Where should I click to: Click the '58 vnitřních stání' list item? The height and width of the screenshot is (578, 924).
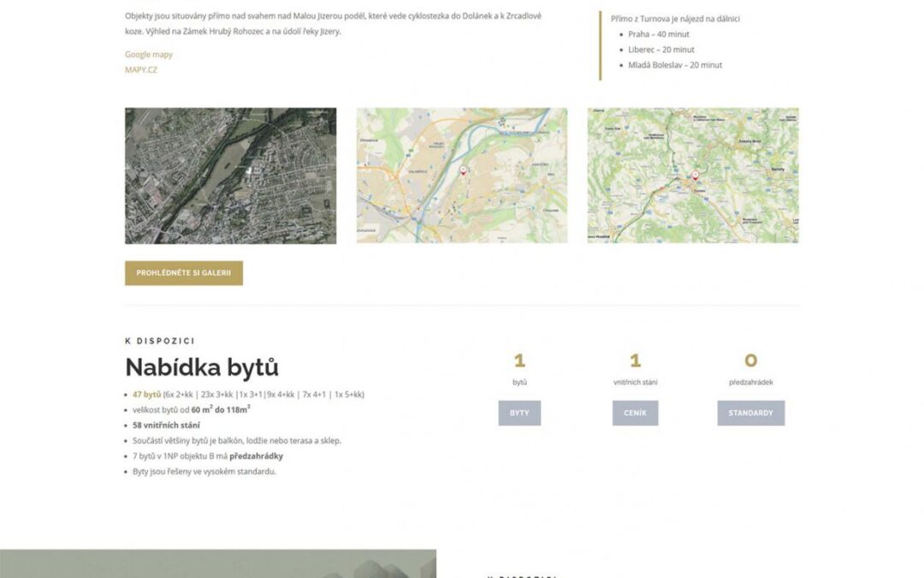166,426
